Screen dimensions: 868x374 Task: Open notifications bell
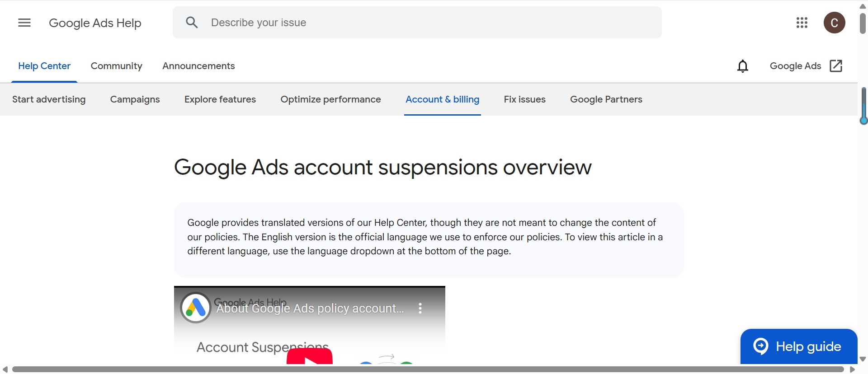click(743, 66)
